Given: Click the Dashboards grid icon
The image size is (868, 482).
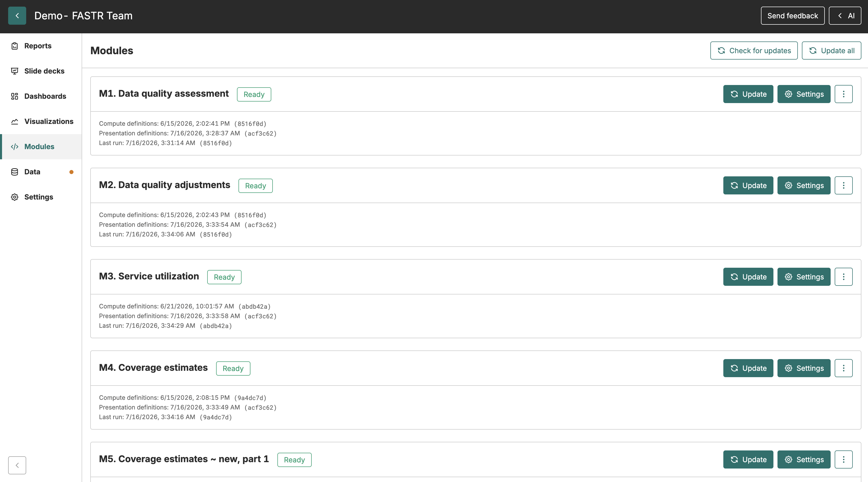Looking at the screenshot, I should point(14,96).
